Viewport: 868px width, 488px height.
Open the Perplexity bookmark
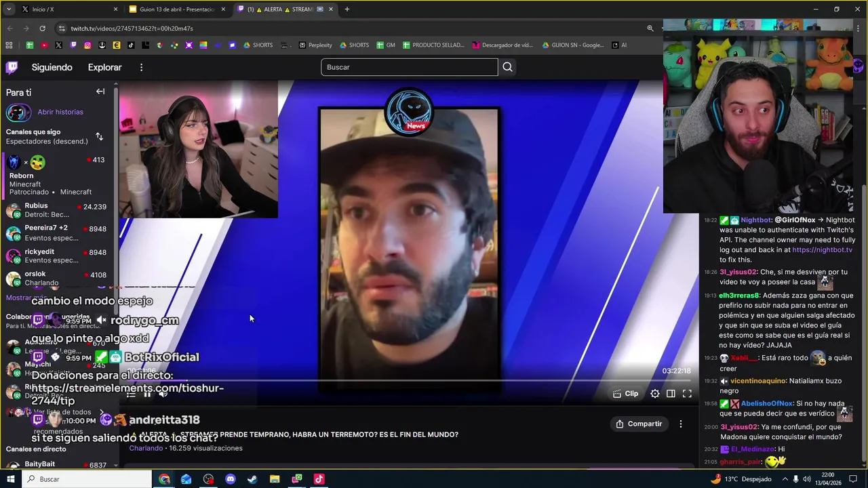pos(315,45)
